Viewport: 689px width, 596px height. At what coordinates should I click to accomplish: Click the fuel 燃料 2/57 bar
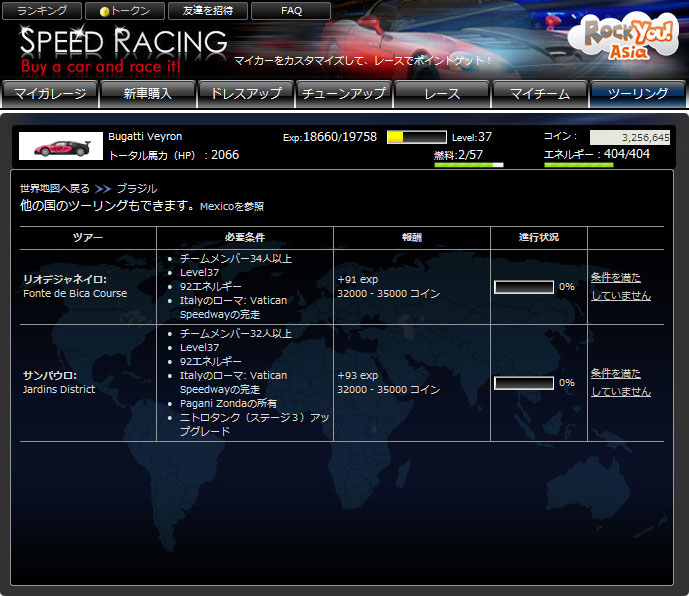469,165
